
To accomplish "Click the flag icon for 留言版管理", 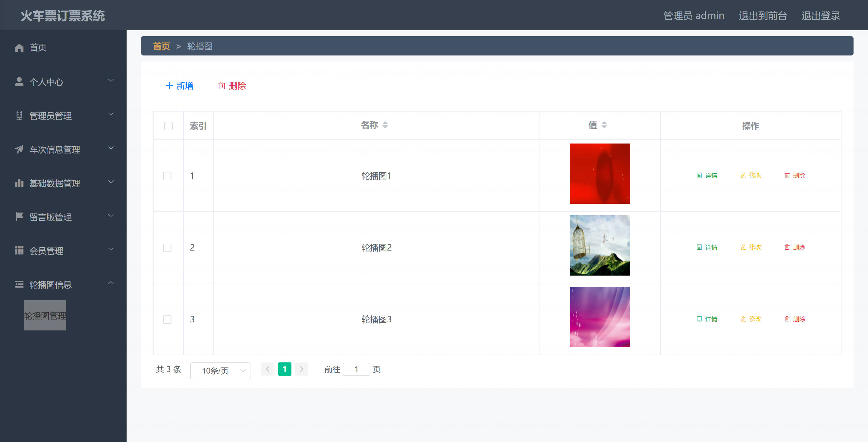I will coord(19,216).
